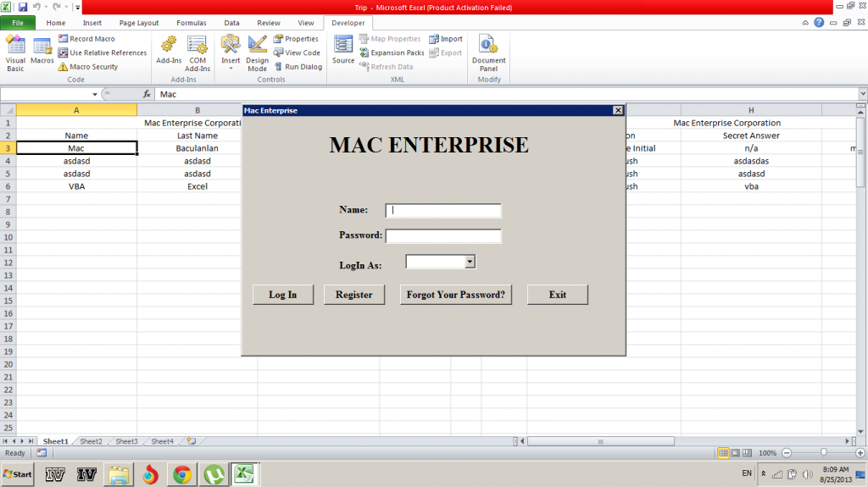Click Run Dialog
Viewport: 868px width, 487px height.
tap(298, 66)
